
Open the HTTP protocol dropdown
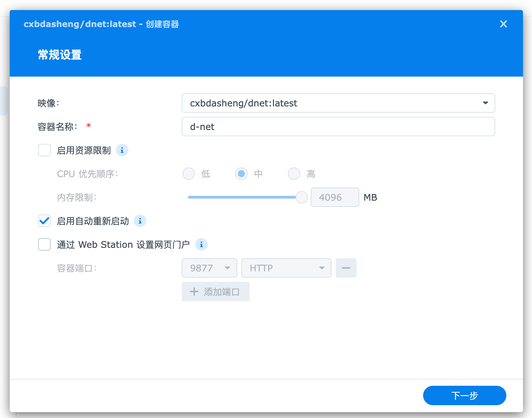click(286, 268)
